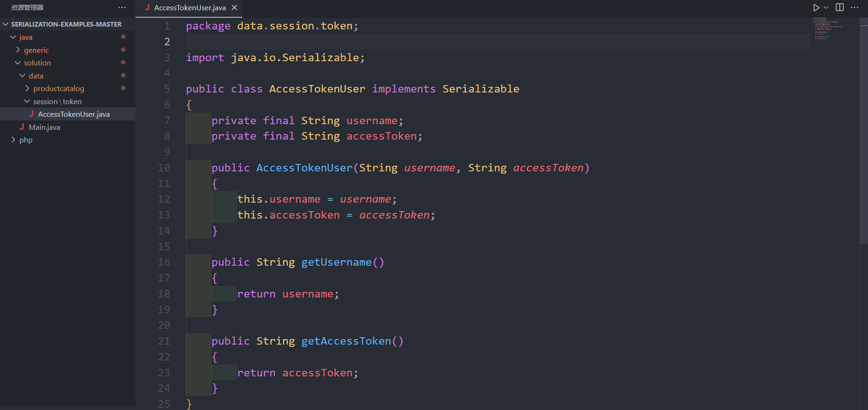The image size is (868, 410).
Task: Click line number 10 in the gutter
Action: tap(164, 168)
